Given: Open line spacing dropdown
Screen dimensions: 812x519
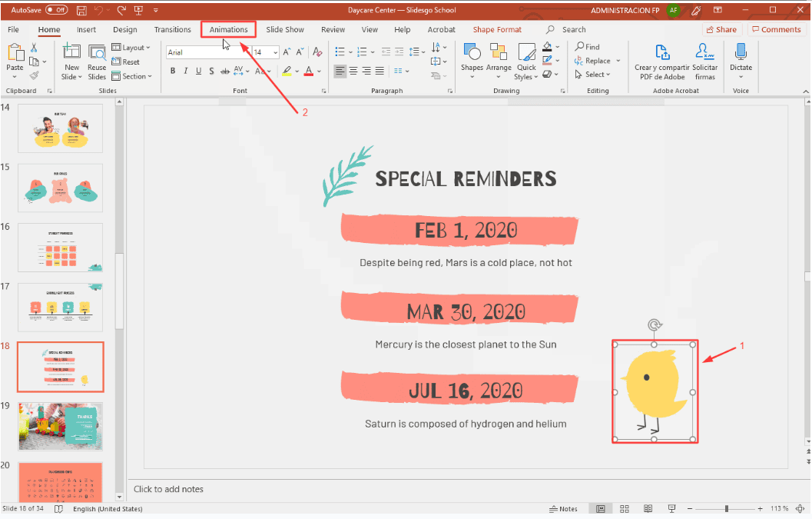Looking at the screenshot, I should tap(416, 52).
